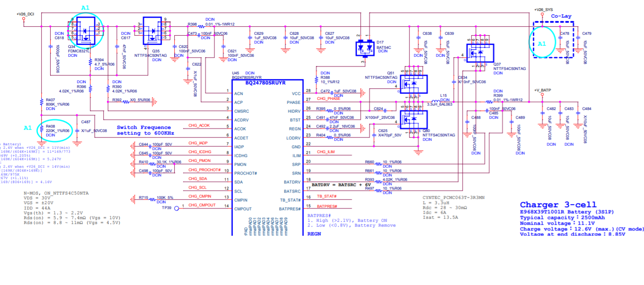Click resistor label R396
The image size is (644, 285).
pos(81,86)
